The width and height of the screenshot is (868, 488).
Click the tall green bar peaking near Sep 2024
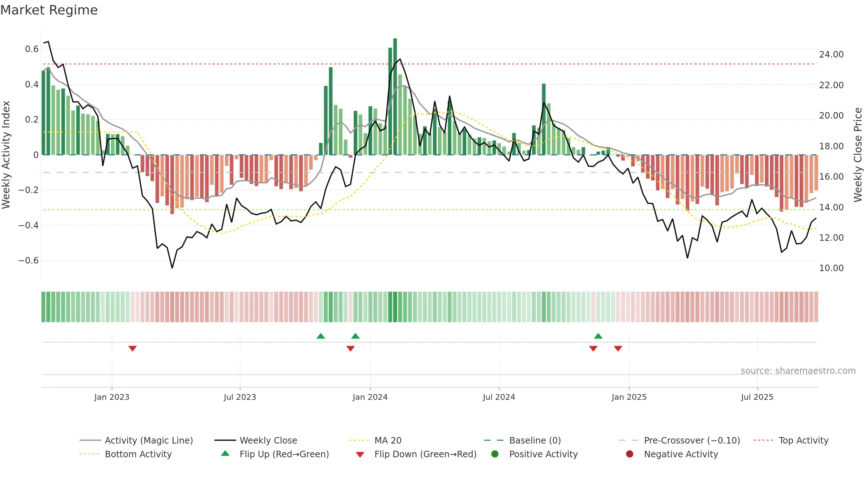(544, 119)
